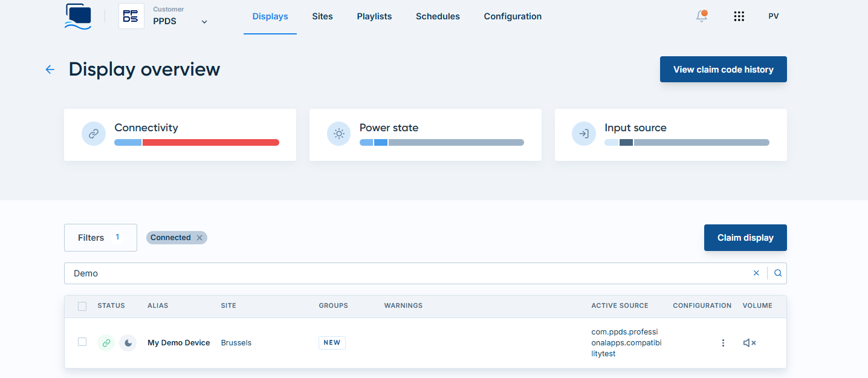The height and width of the screenshot is (378, 868).
Task: Expand the PPDS customer dropdown
Action: point(204,22)
